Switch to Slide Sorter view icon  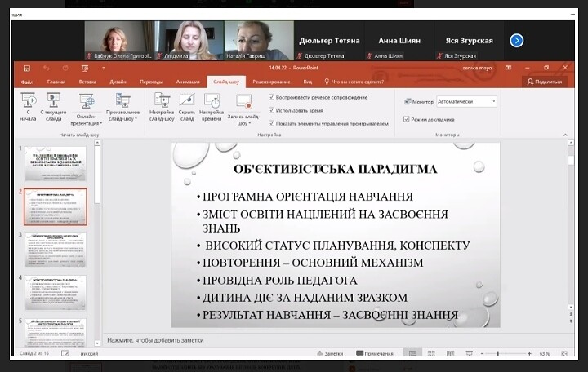[431, 353]
